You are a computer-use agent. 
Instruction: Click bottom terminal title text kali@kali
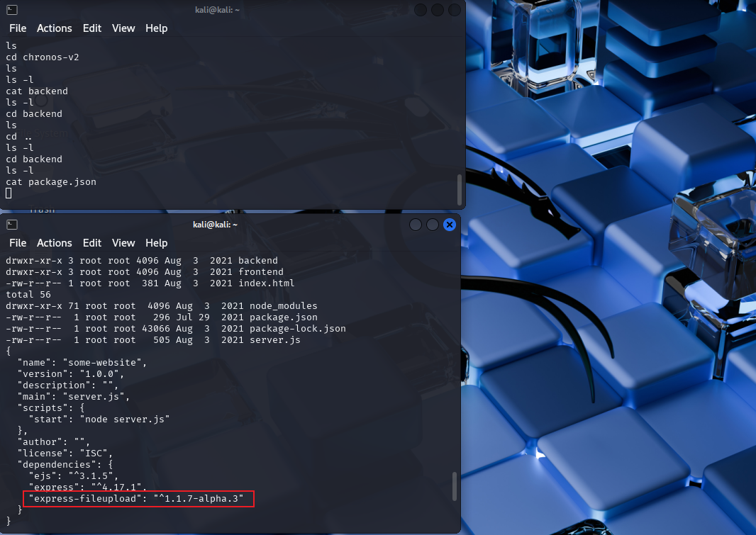click(x=215, y=225)
